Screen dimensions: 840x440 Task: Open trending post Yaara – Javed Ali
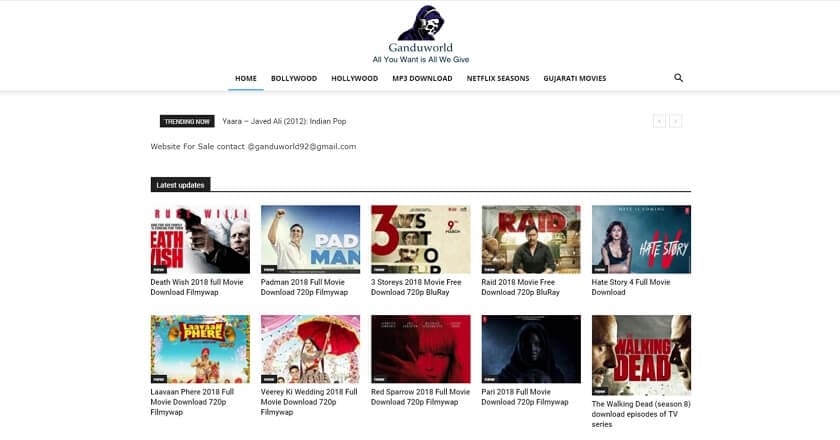284,121
